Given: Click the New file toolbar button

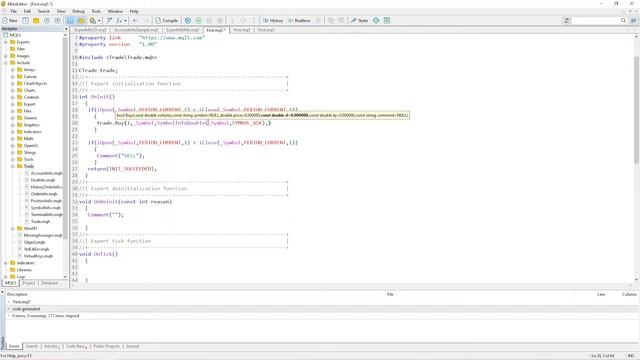Looking at the screenshot, I should pyautogui.click(x=10, y=20).
